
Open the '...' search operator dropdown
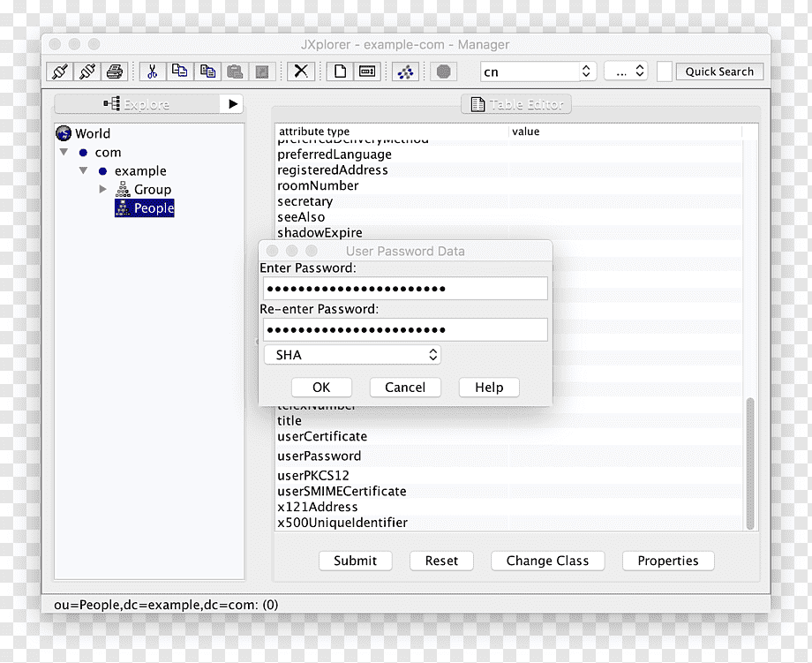pos(626,72)
